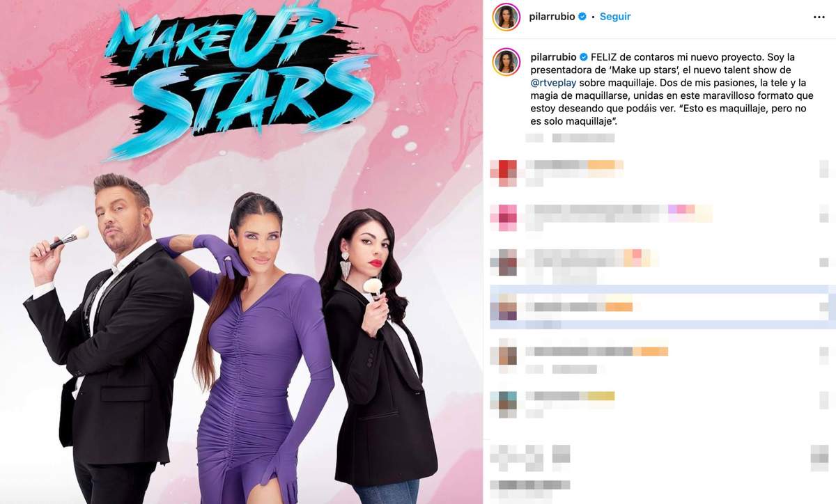Click the verified badge before 'FELIZ de contaros'
836x504 pixels.
point(583,58)
